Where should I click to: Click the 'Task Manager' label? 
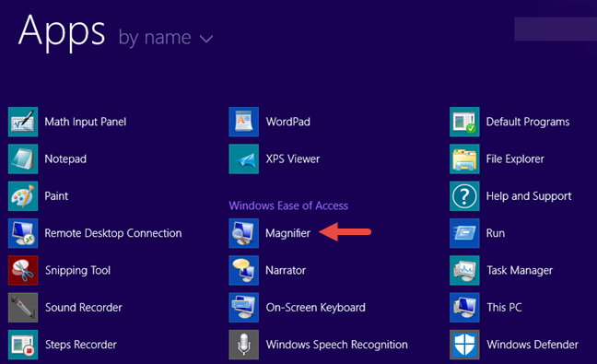pyautogui.click(x=520, y=270)
